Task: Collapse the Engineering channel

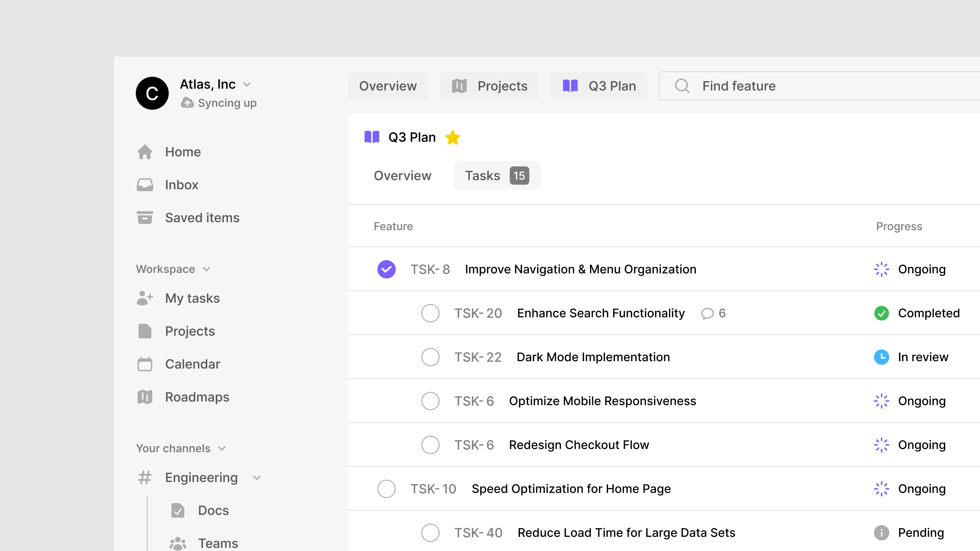Action: (257, 478)
